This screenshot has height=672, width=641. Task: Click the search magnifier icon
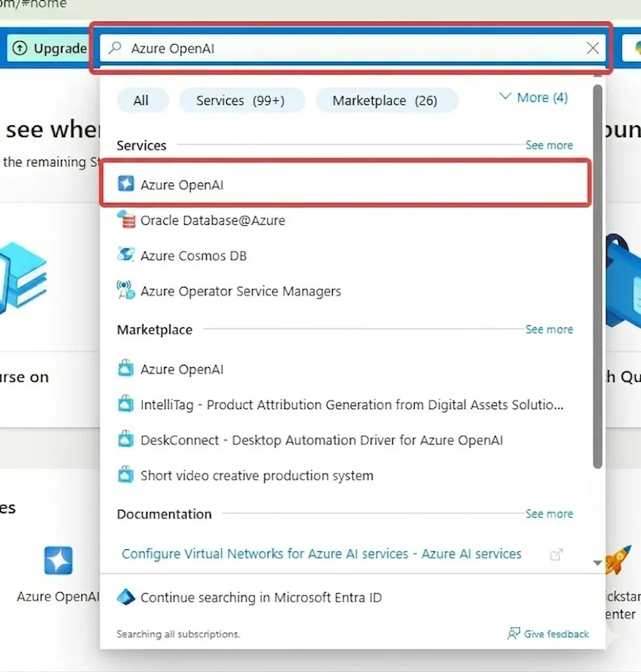115,47
